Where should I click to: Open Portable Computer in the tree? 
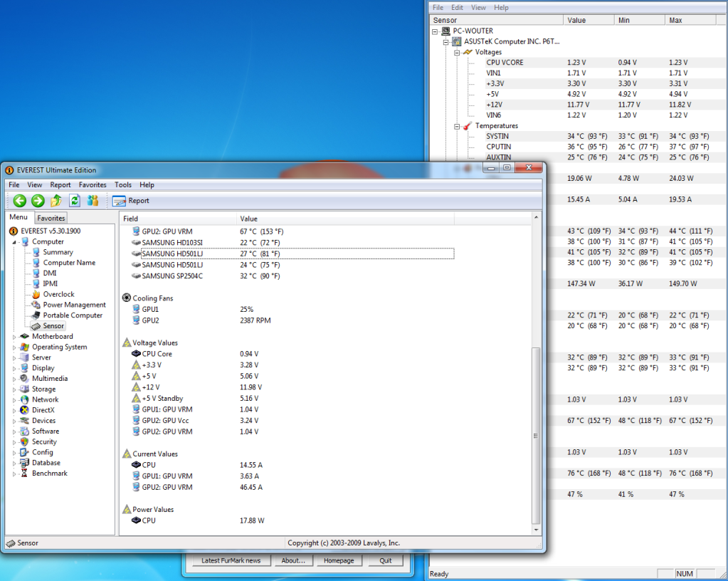click(73, 315)
